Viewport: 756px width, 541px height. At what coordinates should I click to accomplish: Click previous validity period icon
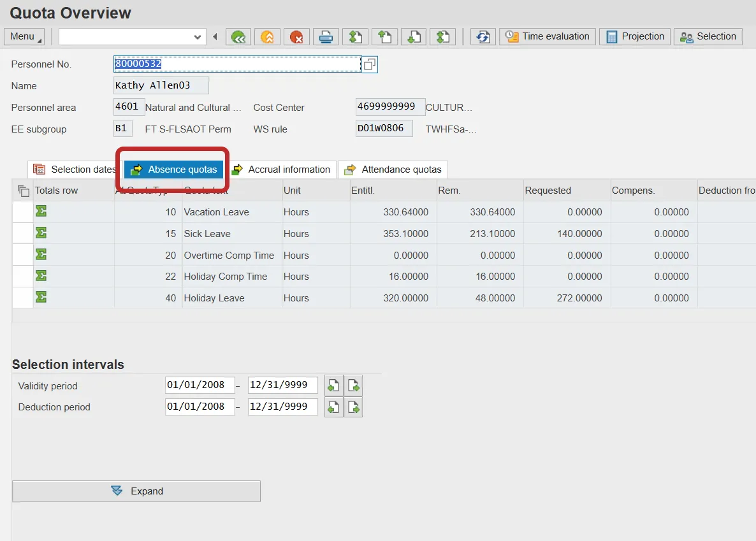333,386
